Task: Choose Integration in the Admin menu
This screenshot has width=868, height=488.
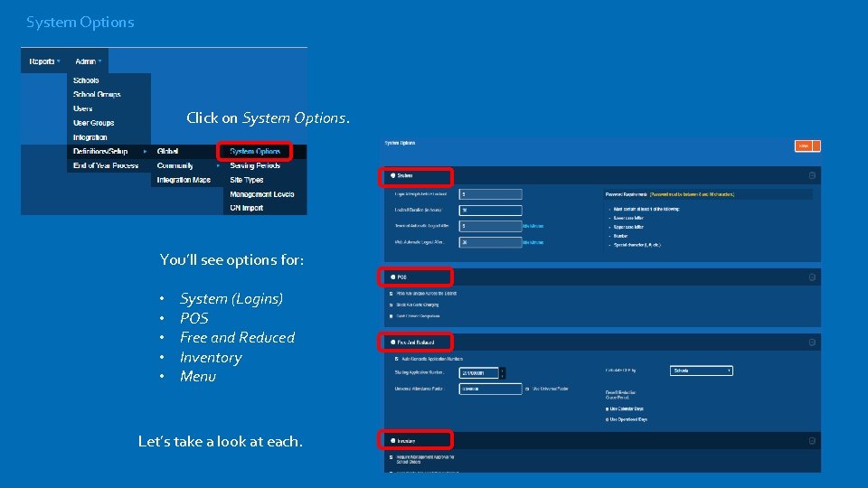Action: click(90, 137)
